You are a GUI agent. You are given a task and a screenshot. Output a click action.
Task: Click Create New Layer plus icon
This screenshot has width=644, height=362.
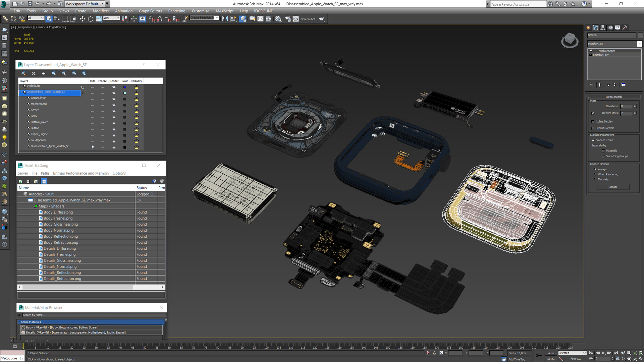pos(44,73)
